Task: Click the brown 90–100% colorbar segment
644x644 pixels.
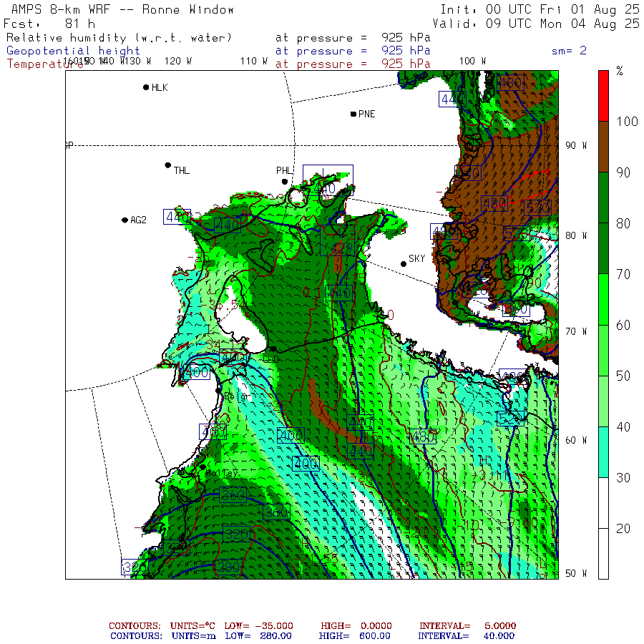Action: pos(603,147)
